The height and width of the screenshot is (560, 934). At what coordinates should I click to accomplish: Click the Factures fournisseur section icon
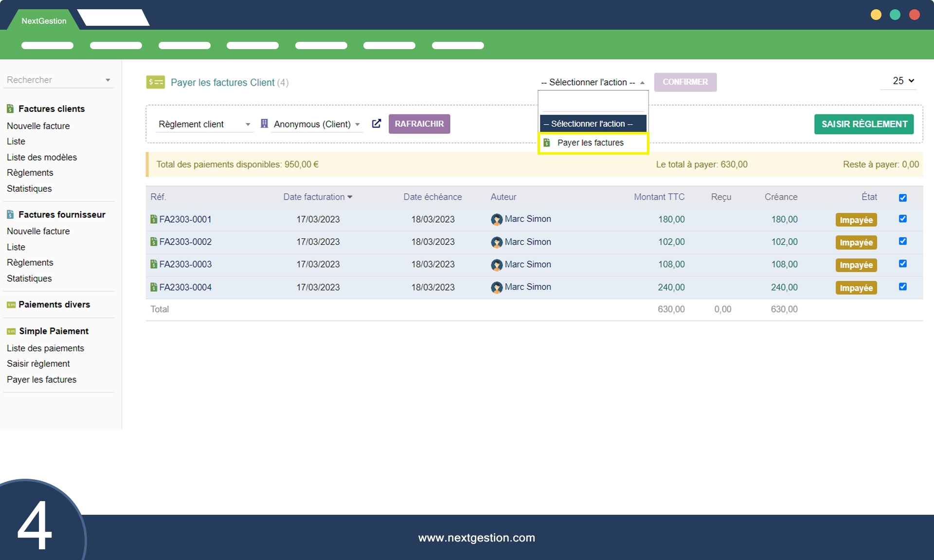10,215
